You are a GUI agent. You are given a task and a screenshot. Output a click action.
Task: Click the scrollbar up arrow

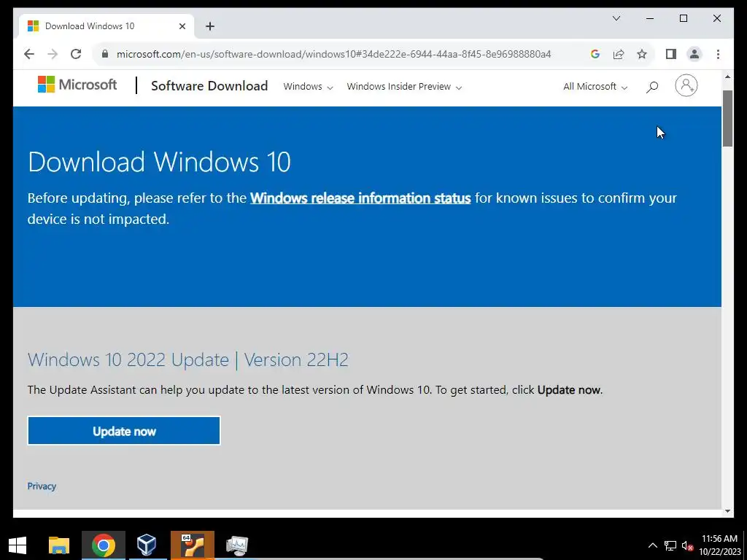(727, 76)
